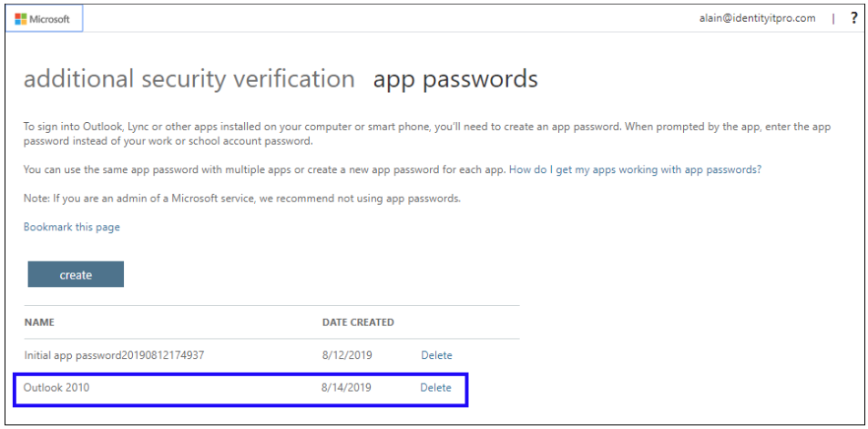
Task: Click the DATE CREATED column header
Action: (358, 322)
